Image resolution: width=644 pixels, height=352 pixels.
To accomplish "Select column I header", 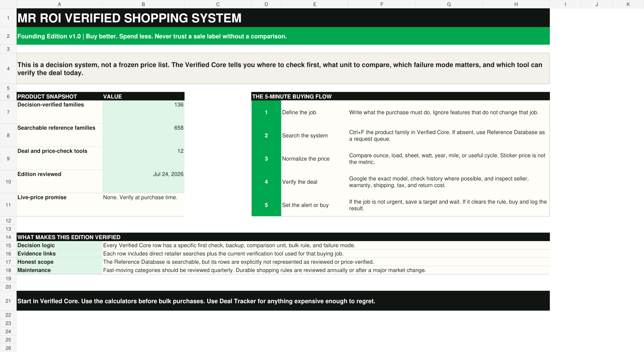I will coord(565,4).
